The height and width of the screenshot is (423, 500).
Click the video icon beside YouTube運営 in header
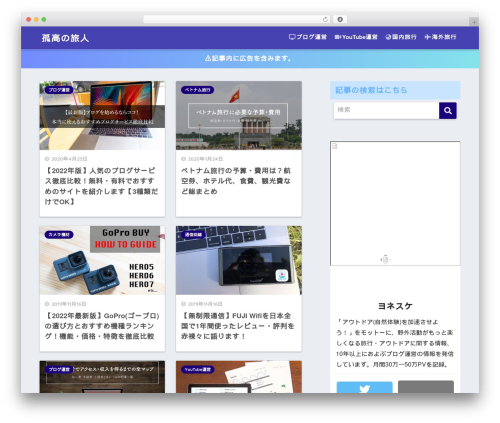338,37
